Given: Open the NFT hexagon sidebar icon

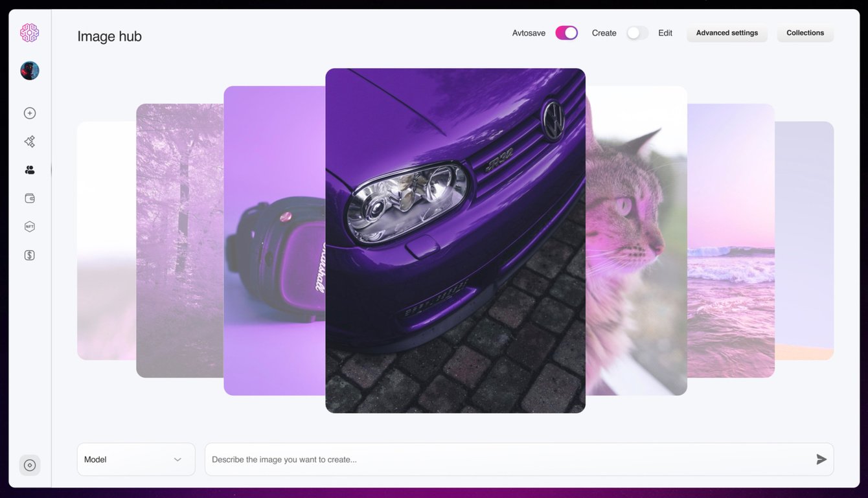Looking at the screenshot, I should (30, 227).
